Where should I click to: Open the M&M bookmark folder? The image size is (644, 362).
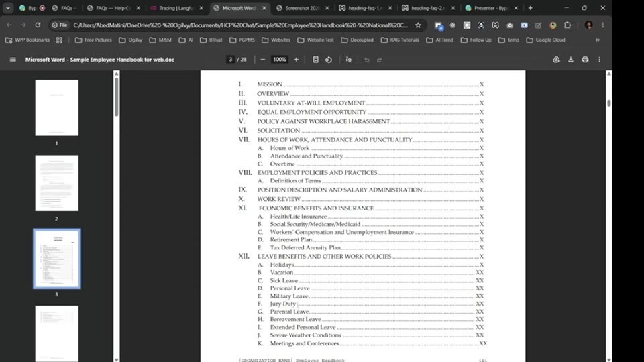point(160,40)
